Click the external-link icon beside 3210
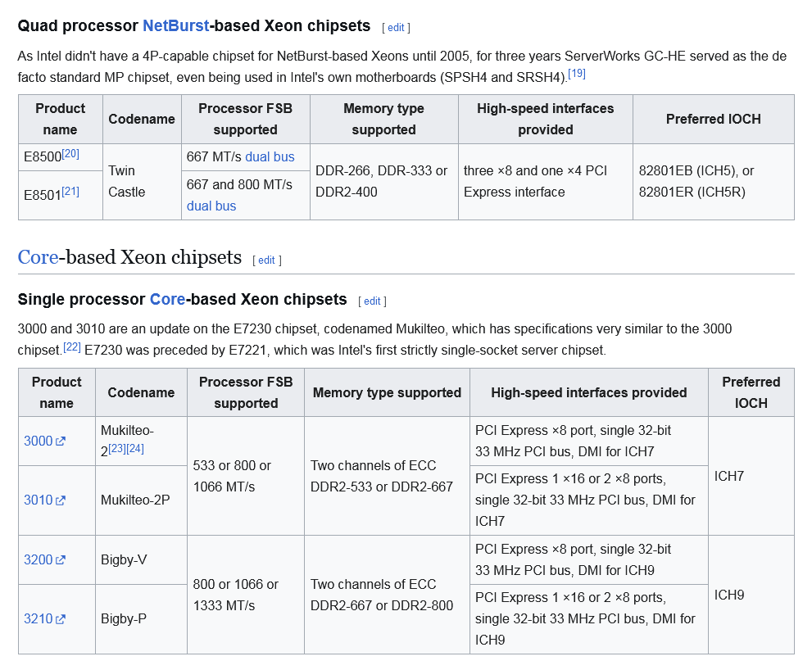The height and width of the screenshot is (670, 812). click(x=61, y=618)
